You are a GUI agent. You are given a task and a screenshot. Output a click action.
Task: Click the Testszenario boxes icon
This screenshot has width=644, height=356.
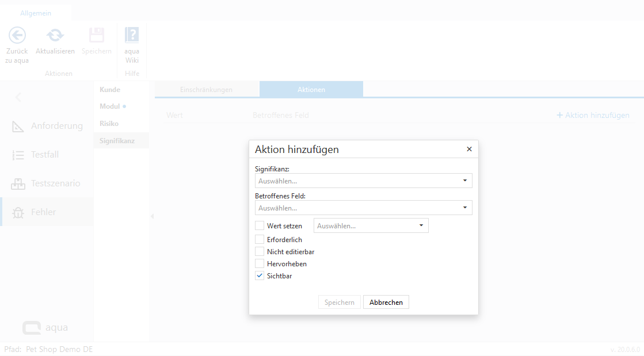click(18, 183)
